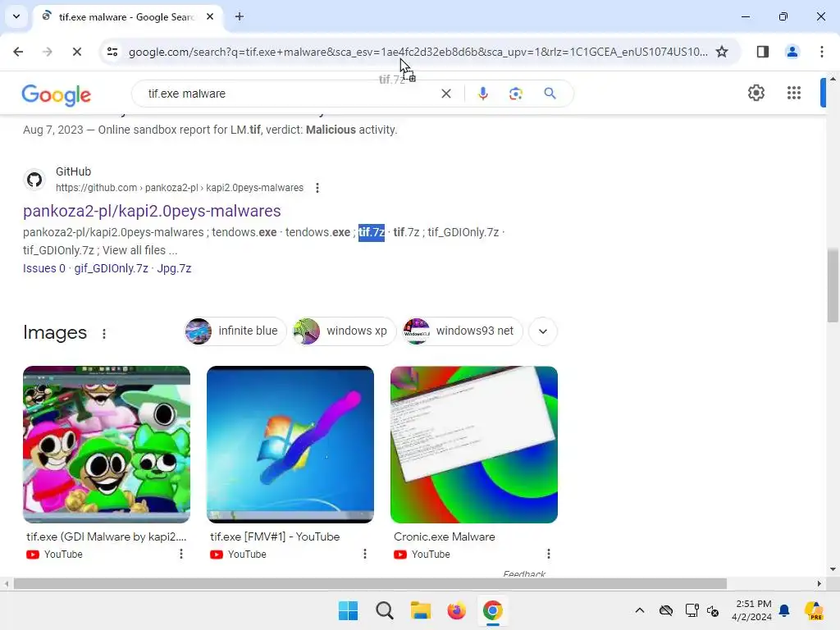Open GitHub result favicon
Viewport: 840px width, 630px height.
coord(34,180)
